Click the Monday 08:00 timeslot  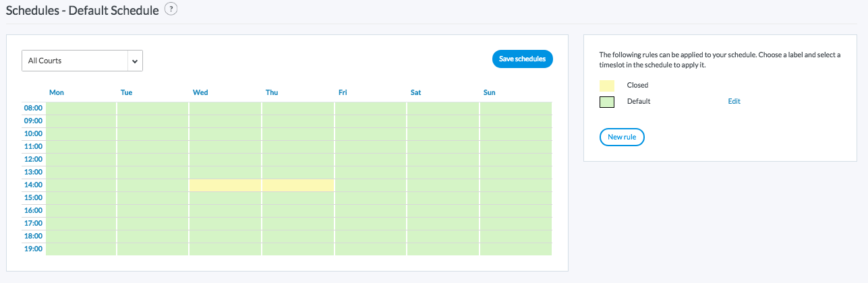pos(81,108)
